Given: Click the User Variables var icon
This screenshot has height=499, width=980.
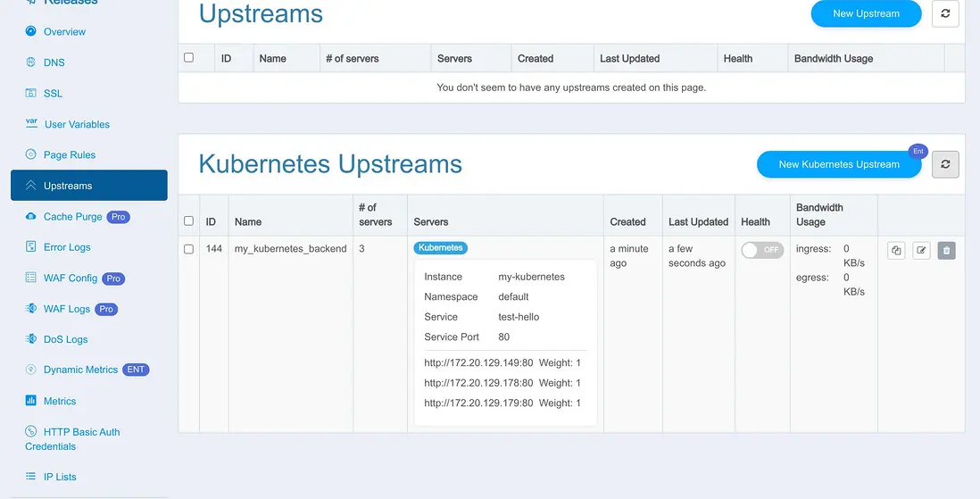Looking at the screenshot, I should (x=31, y=123).
